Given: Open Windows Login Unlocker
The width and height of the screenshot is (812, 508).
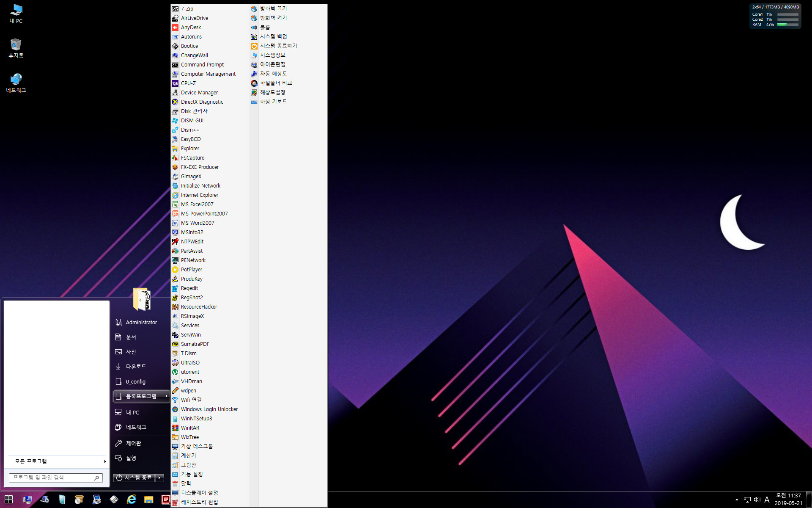Looking at the screenshot, I should tap(210, 409).
